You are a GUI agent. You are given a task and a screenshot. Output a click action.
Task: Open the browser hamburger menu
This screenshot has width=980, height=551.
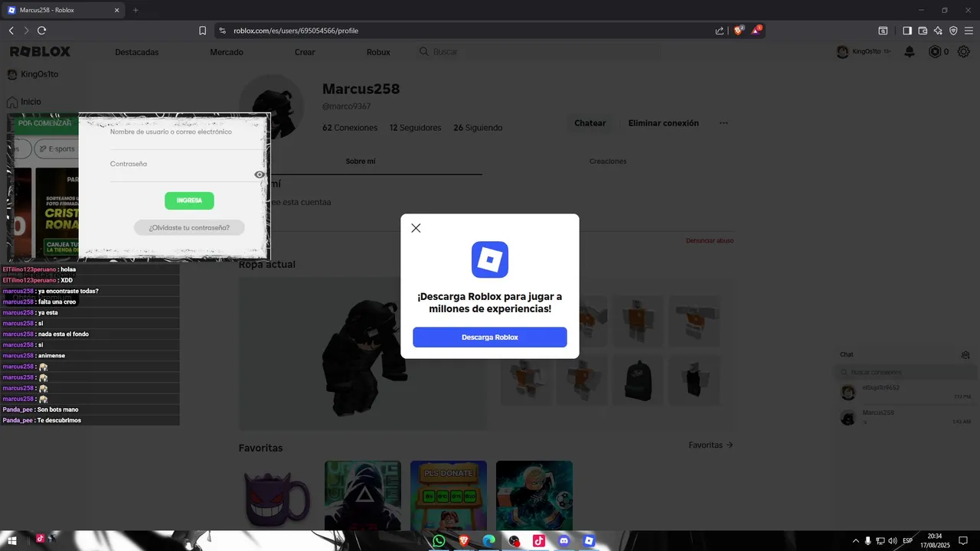point(969,31)
